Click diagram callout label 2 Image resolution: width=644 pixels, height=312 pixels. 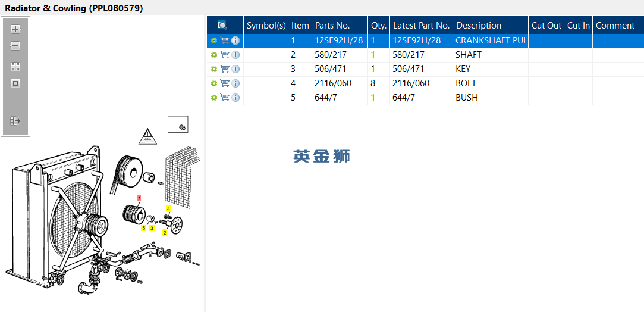[165, 233]
